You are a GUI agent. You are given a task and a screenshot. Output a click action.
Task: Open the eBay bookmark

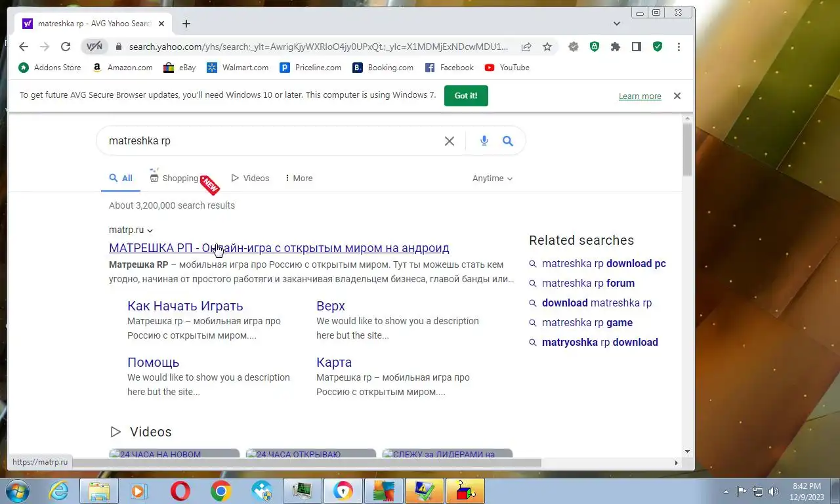click(x=180, y=68)
